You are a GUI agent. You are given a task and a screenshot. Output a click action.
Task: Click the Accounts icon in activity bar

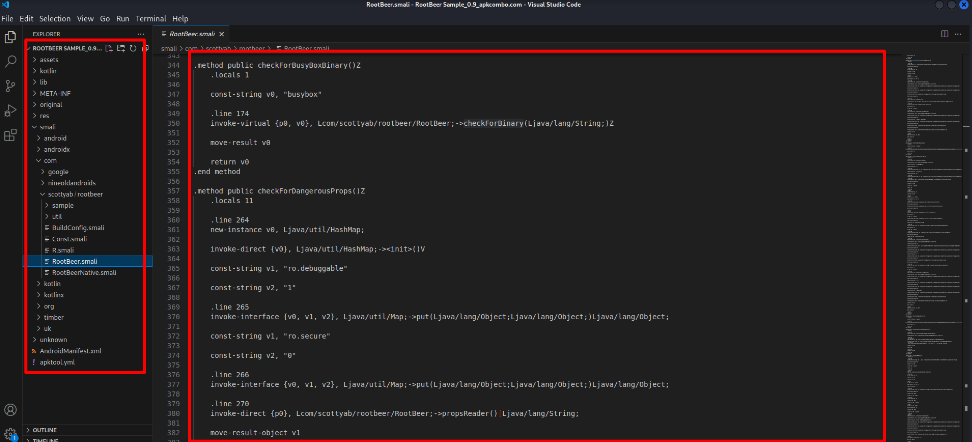coord(11,410)
